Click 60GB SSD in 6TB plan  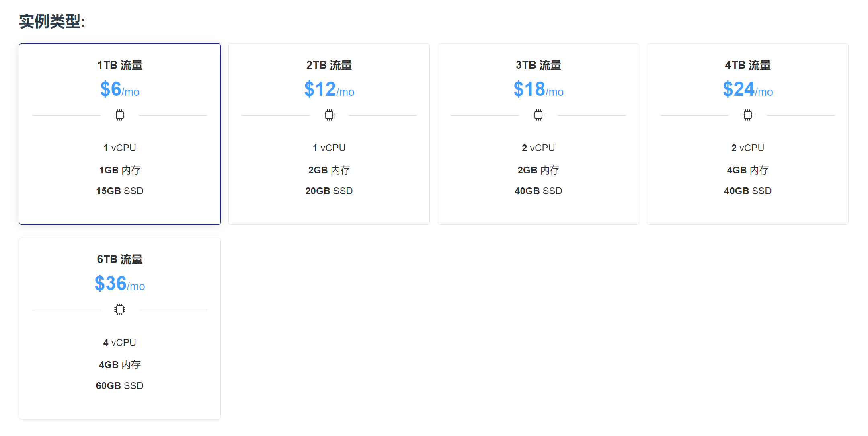(x=120, y=386)
